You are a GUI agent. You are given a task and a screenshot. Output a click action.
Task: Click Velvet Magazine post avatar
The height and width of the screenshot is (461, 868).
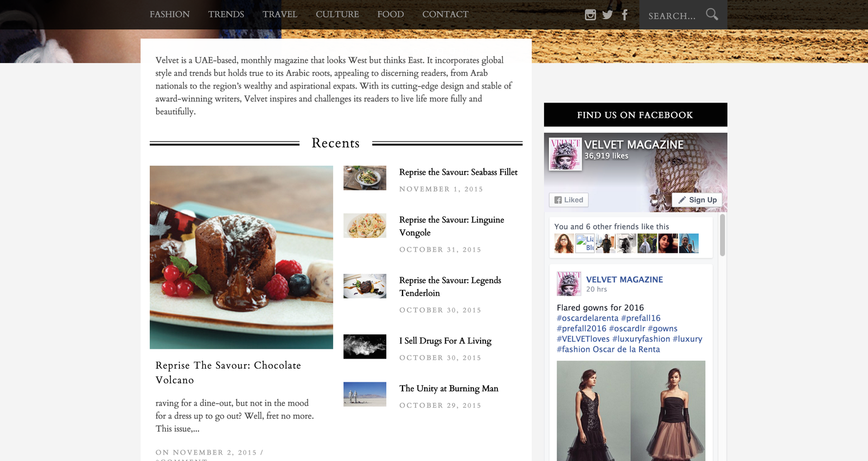(569, 284)
